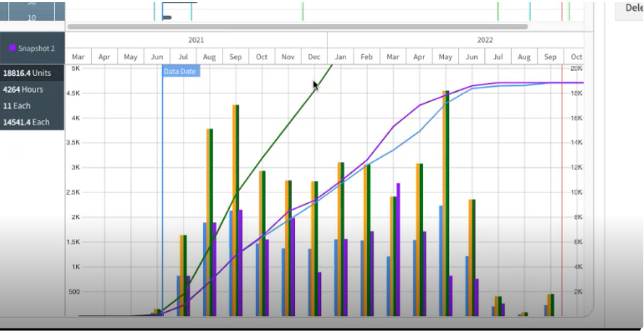
Task: Click the Jan month column header
Action: (340, 56)
